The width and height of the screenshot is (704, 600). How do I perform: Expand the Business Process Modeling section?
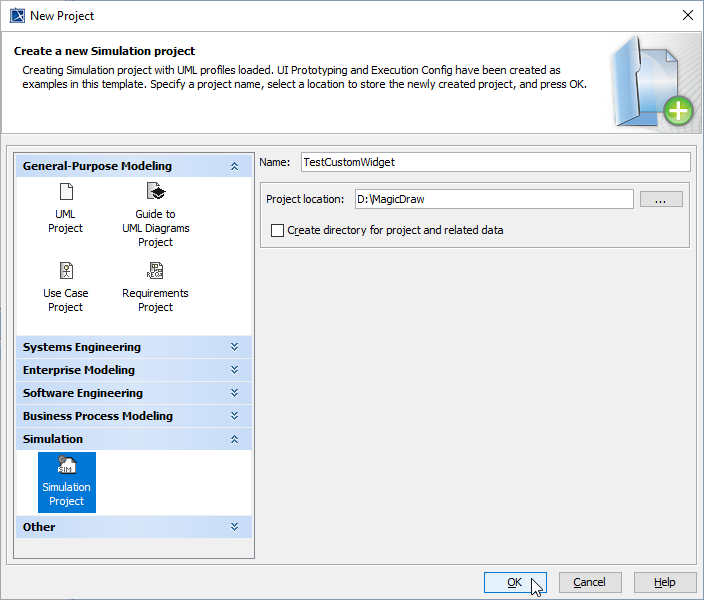234,416
